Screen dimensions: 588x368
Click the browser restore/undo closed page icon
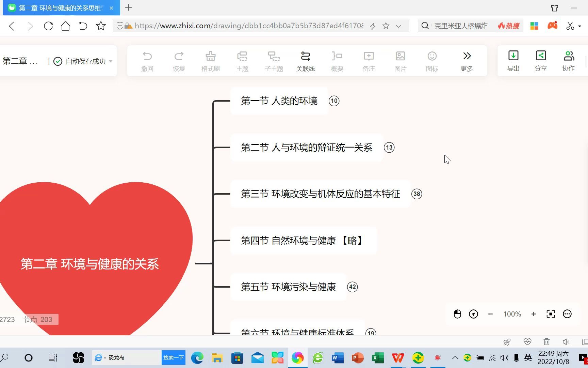click(x=83, y=26)
